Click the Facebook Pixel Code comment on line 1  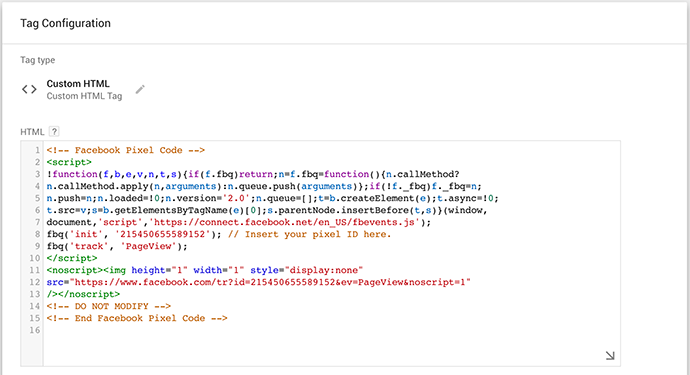[126, 150]
